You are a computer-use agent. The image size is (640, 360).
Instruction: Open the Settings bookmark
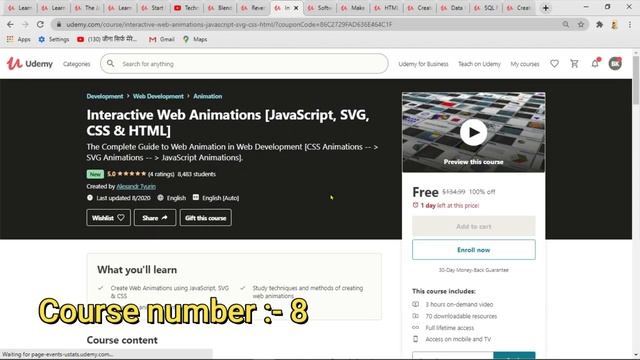tap(53, 39)
